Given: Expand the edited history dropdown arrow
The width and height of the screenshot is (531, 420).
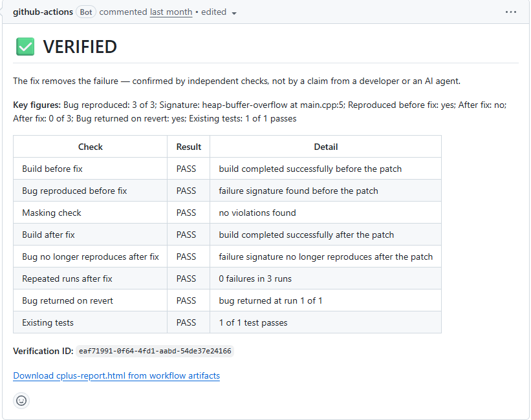Looking at the screenshot, I should coord(234,13).
